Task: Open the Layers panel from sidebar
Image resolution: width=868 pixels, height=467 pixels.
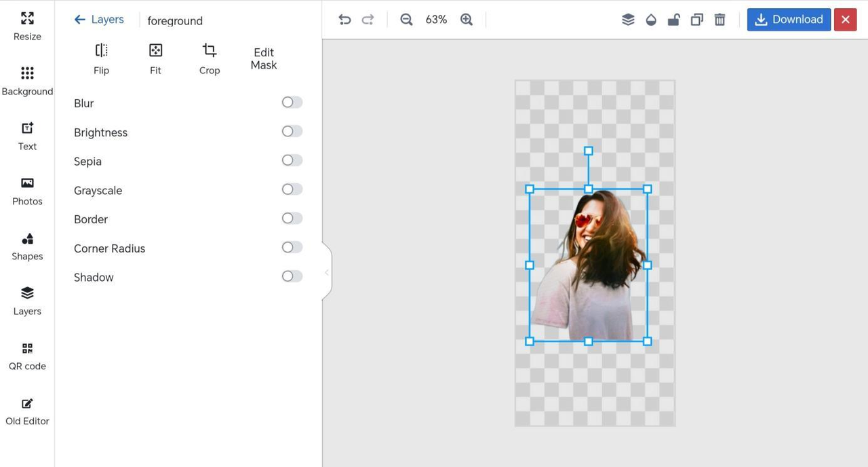Action: click(x=27, y=301)
